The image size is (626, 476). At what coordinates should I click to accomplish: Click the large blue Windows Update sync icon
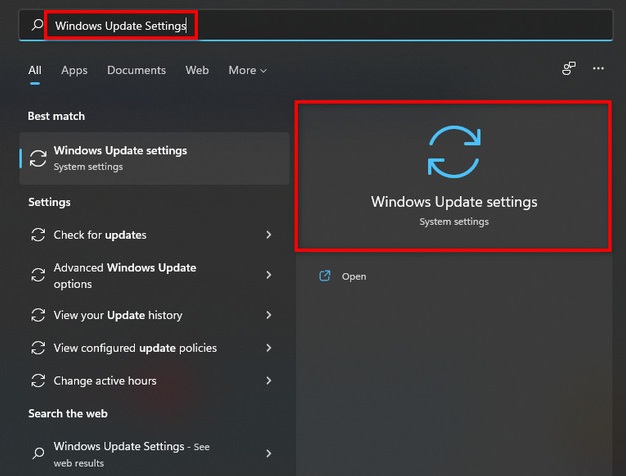[x=454, y=152]
